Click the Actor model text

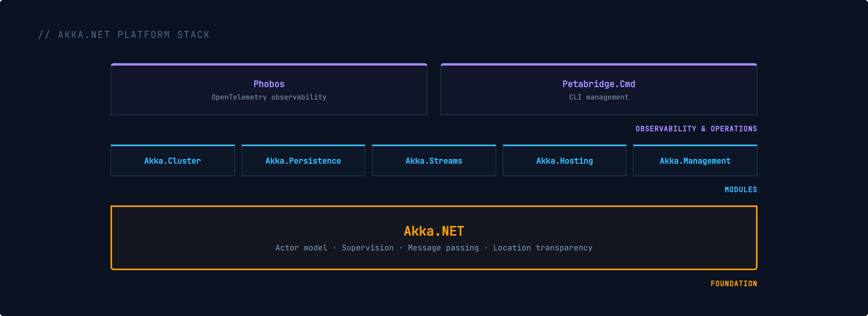301,248
